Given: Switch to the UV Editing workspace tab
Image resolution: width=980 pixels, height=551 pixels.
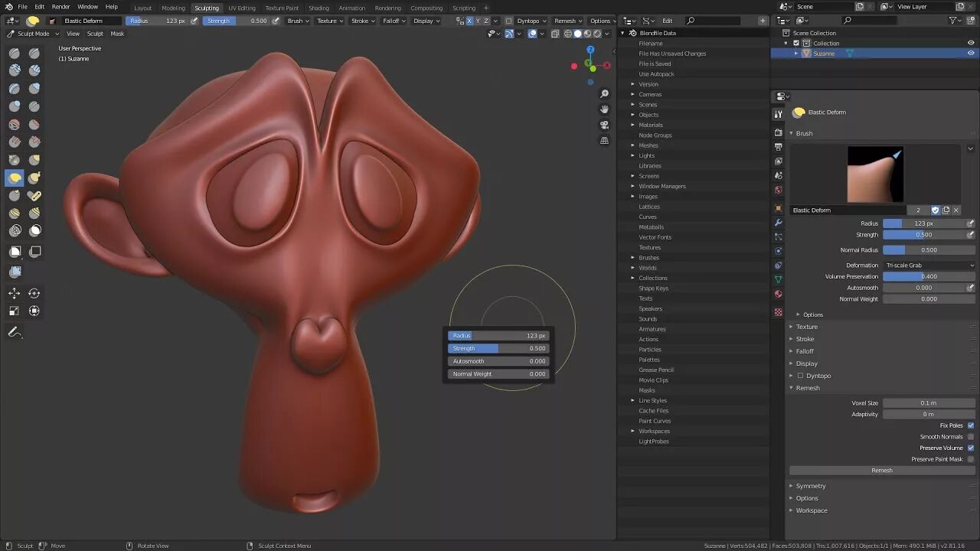Looking at the screenshot, I should tap(242, 8).
